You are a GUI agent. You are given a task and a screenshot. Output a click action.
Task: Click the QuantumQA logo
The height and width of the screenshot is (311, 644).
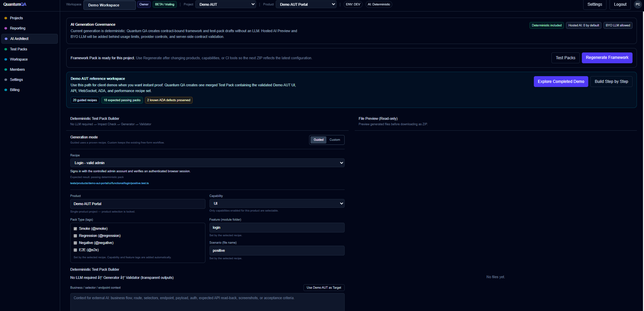(x=15, y=4)
